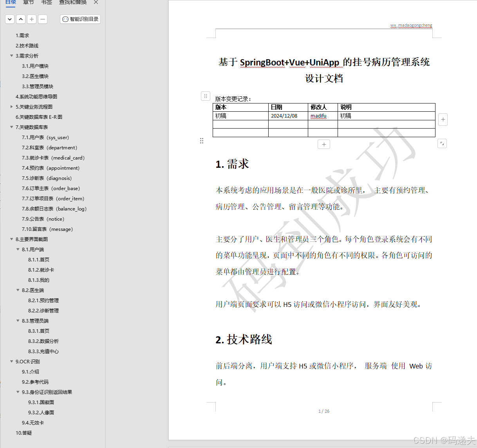The width and height of the screenshot is (477, 448).
Task: Open 7.10.留言表 (message) entry
Action: pyautogui.click(x=47, y=229)
